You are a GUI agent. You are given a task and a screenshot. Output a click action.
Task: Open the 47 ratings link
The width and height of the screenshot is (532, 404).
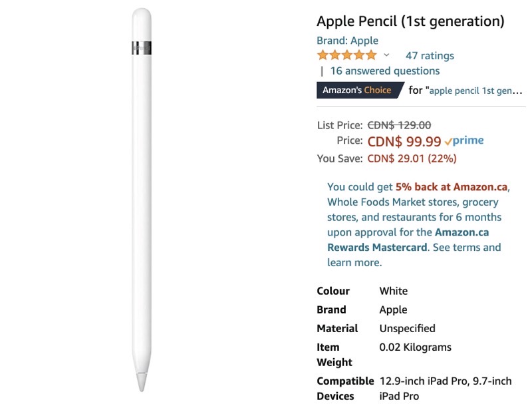pyautogui.click(x=430, y=56)
